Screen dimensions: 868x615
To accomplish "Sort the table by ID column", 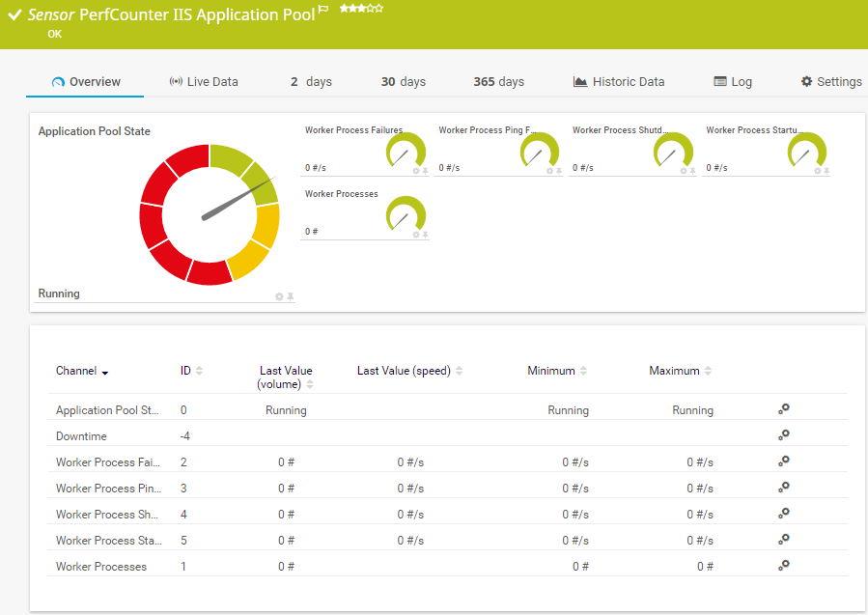I will pos(199,371).
